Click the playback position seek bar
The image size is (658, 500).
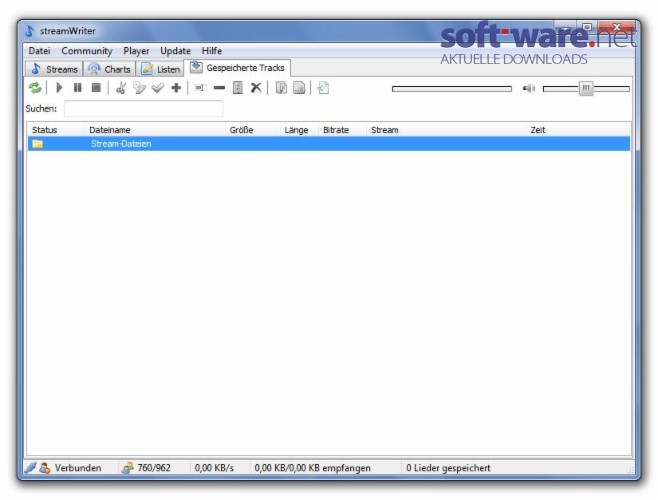(x=452, y=89)
